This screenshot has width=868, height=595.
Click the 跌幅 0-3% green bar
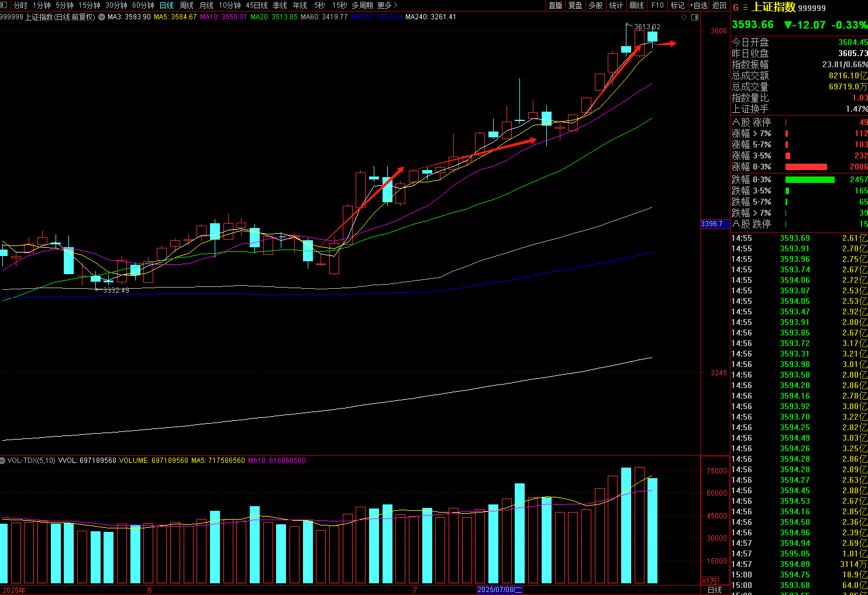[x=810, y=179]
